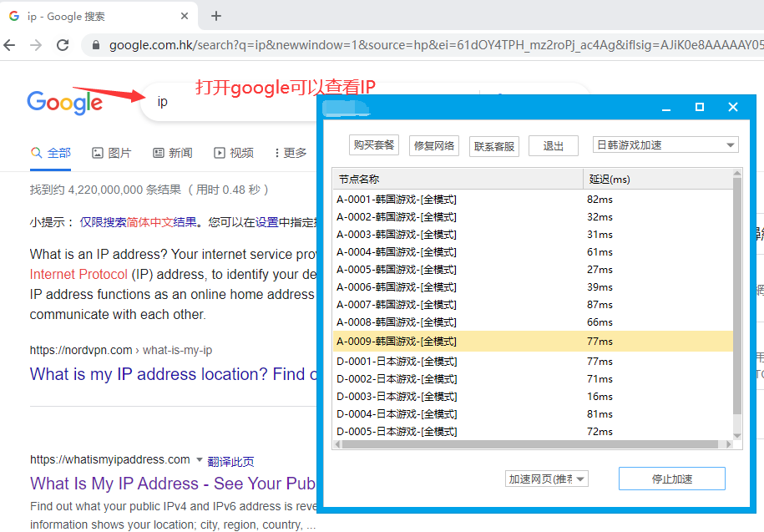Close the 'ip - Google 搜索' tab
Screen dimensions: 764x532
click(185, 16)
